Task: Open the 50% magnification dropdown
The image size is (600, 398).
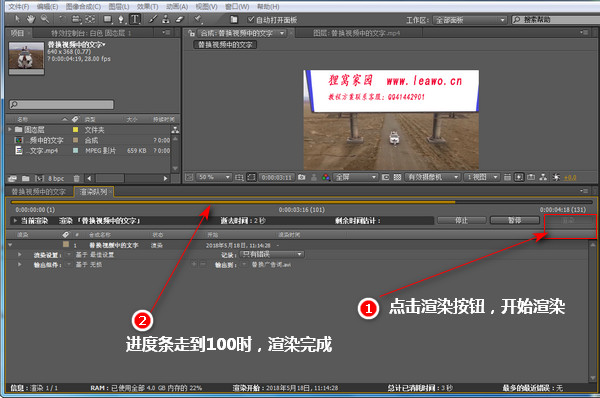Action: [x=214, y=177]
